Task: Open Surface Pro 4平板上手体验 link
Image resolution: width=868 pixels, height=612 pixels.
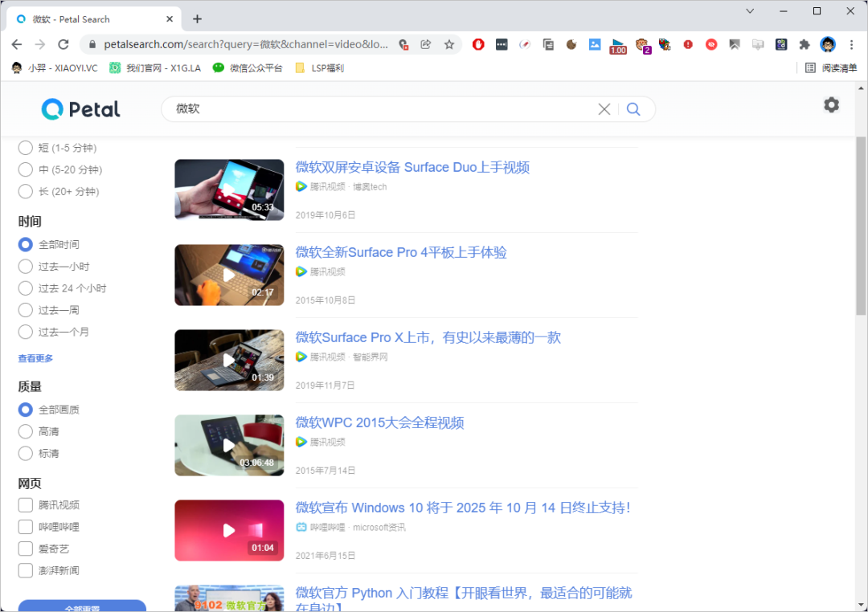Action: coord(401,252)
